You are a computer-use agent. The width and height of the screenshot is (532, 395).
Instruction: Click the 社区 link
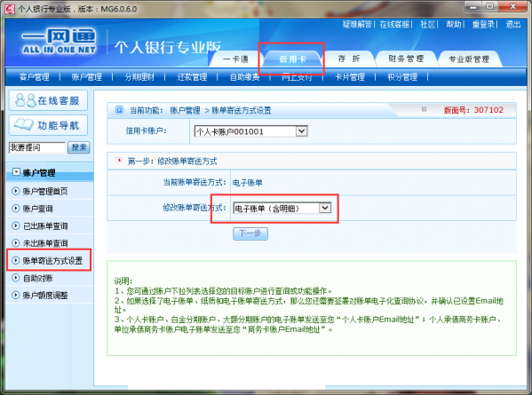[x=427, y=25]
